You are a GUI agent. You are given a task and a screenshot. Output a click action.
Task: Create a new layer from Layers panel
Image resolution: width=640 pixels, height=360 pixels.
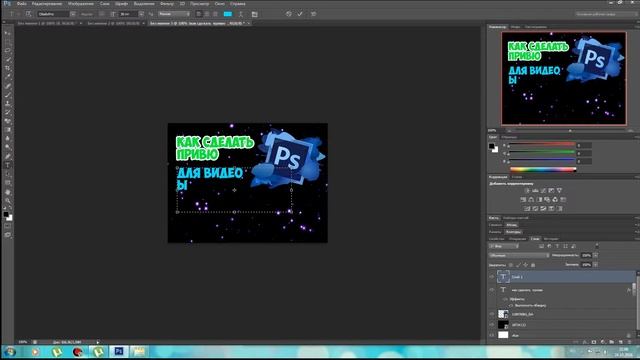click(x=620, y=342)
